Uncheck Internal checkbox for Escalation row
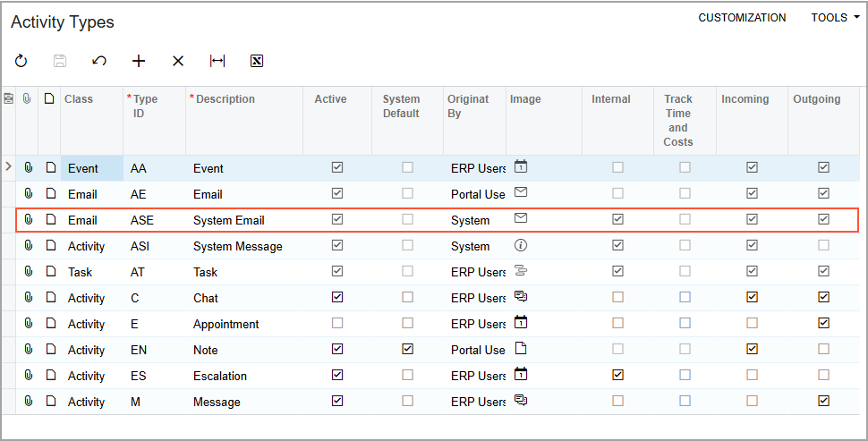Image resolution: width=868 pixels, height=441 pixels. pyautogui.click(x=617, y=375)
